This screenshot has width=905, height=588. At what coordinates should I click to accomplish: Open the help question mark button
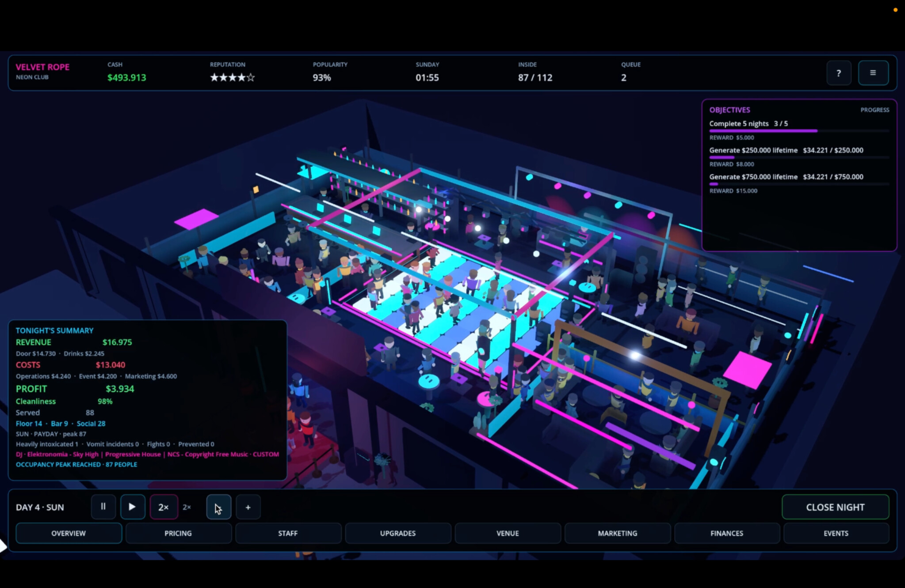839,73
